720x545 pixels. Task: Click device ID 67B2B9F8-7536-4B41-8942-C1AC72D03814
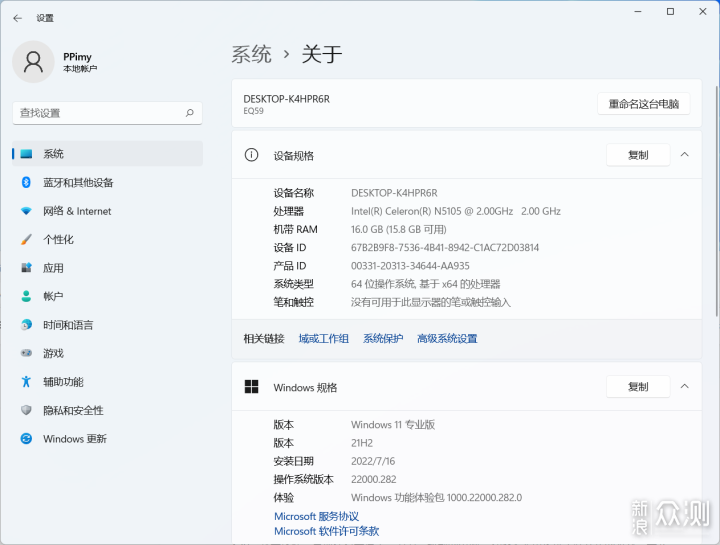[x=445, y=247]
